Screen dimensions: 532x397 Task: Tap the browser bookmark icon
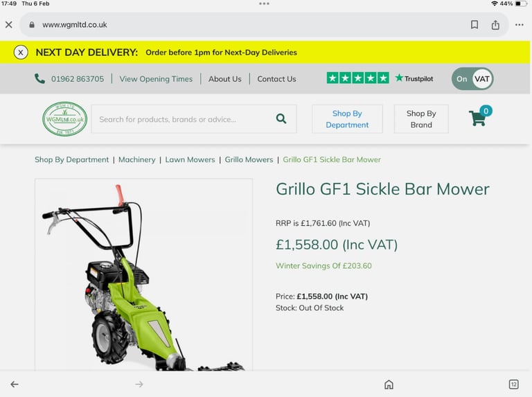(x=475, y=24)
